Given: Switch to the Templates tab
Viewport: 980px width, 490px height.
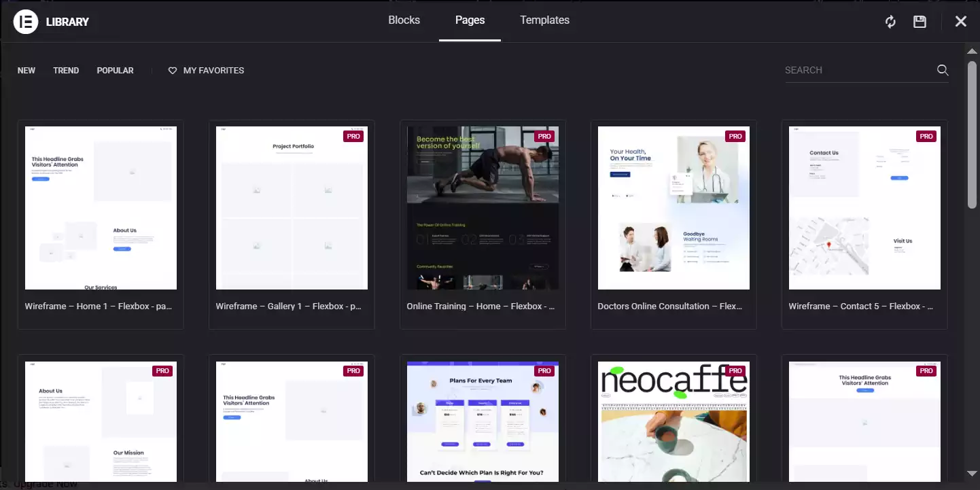Looking at the screenshot, I should pos(544,20).
